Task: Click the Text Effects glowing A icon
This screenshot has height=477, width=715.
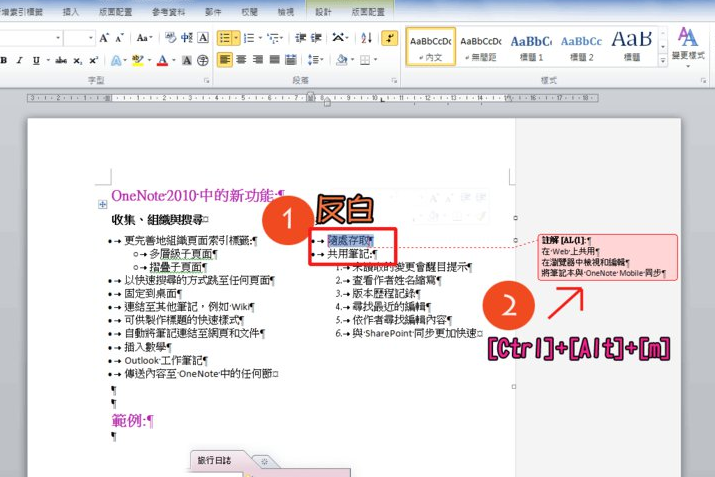Action: (116, 60)
